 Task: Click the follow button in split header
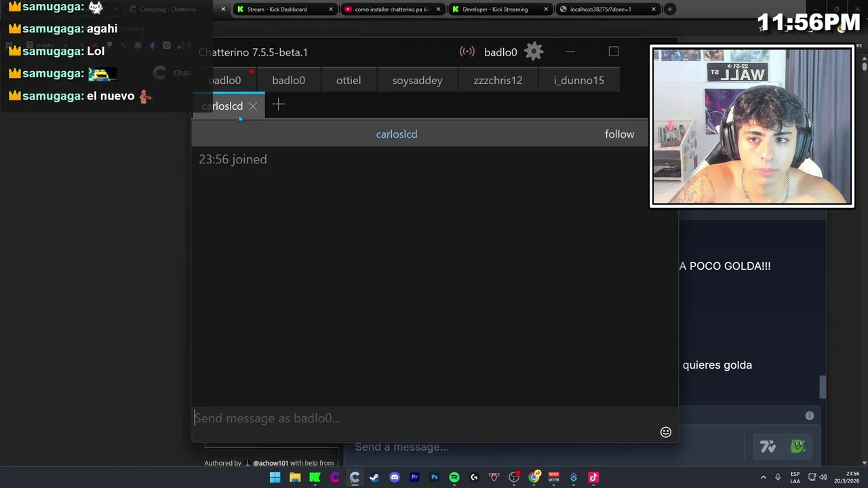click(619, 134)
